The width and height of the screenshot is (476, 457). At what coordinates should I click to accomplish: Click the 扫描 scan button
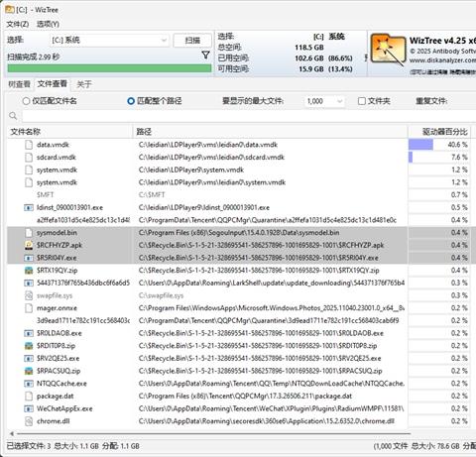click(x=192, y=41)
